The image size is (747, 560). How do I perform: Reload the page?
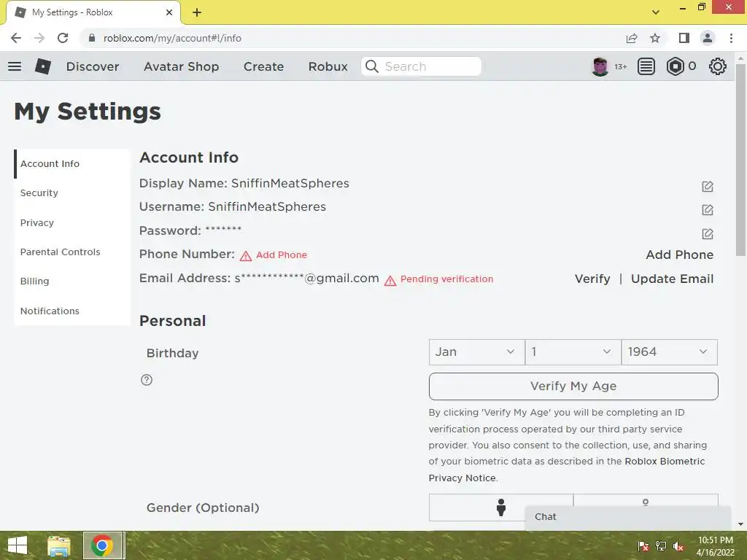[x=63, y=38]
